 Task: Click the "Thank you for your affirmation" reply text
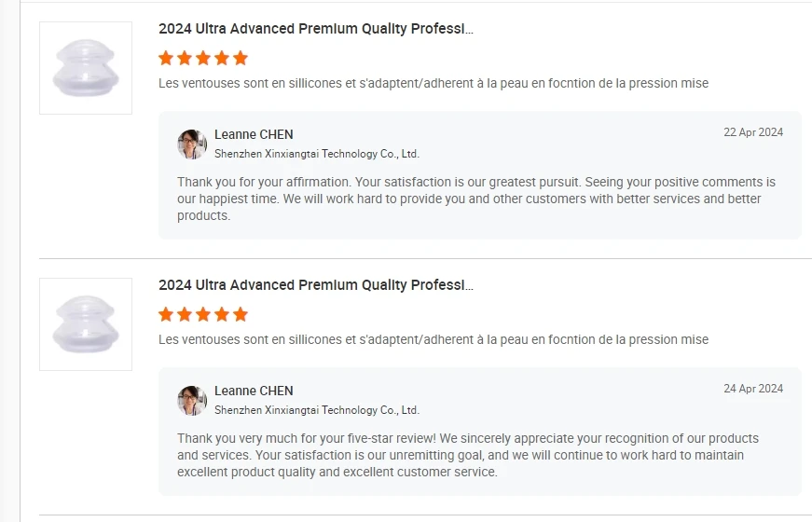tap(475, 199)
